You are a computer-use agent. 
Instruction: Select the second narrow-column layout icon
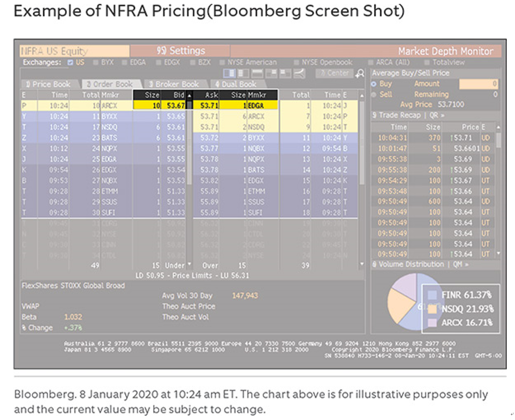pos(243,73)
